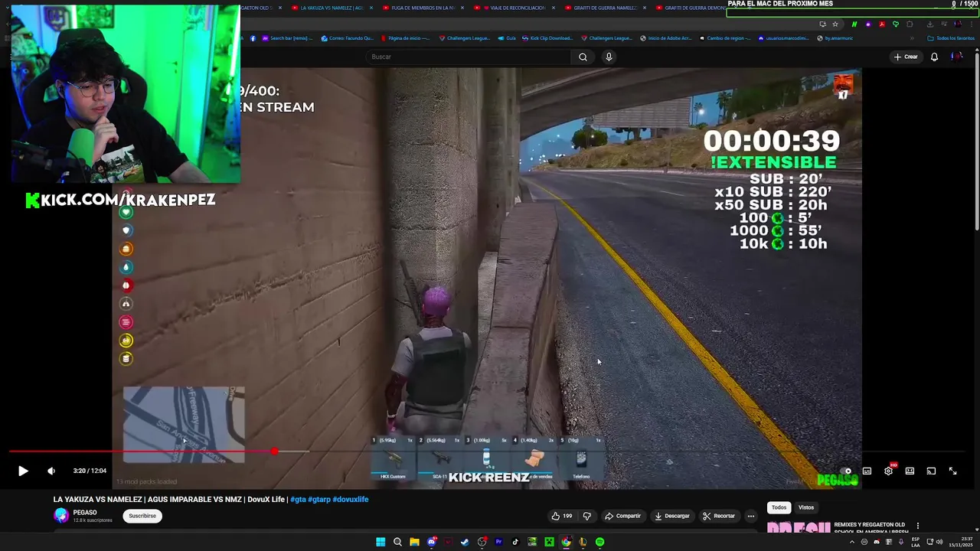Screen dimensions: 980x551
Task: Dislike the video with thumbs-down
Action: tap(587, 516)
